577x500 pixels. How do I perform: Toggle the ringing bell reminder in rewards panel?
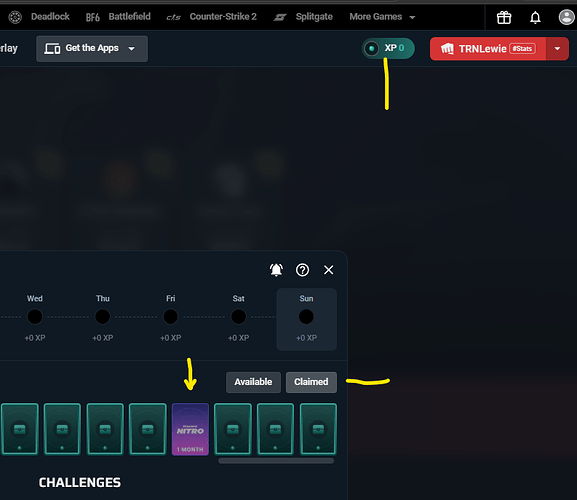pyautogui.click(x=276, y=270)
